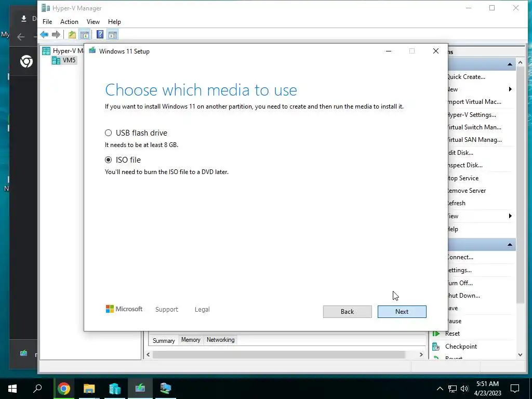Click the Forward arrow toolbar icon
The width and height of the screenshot is (532, 399).
pos(56,35)
